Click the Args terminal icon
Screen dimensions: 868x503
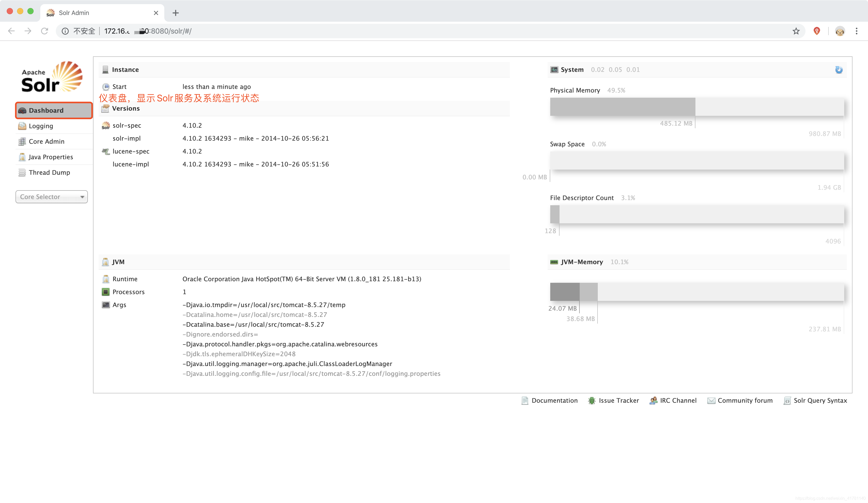tap(106, 305)
